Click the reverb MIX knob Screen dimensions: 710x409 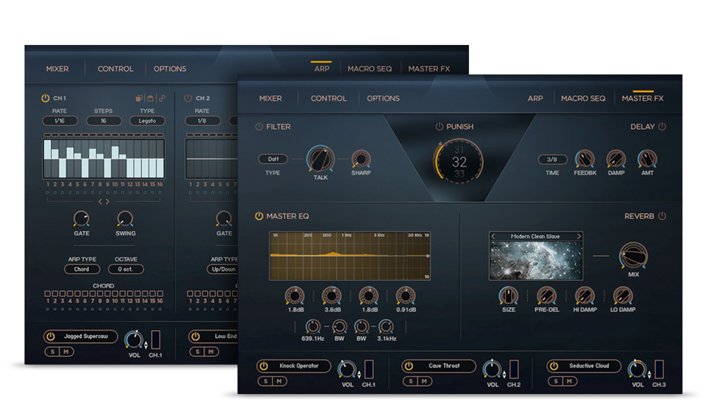[x=632, y=254]
